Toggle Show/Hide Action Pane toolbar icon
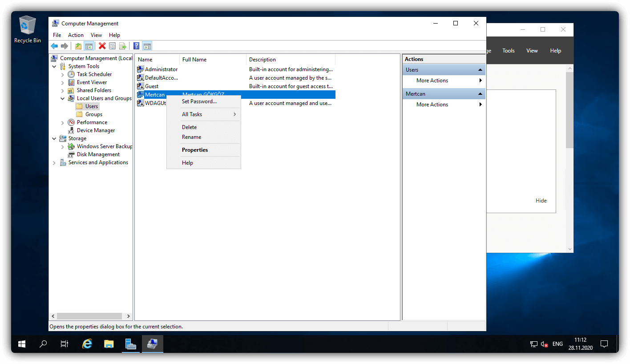Viewport: 630px width, 364px height. tap(147, 46)
